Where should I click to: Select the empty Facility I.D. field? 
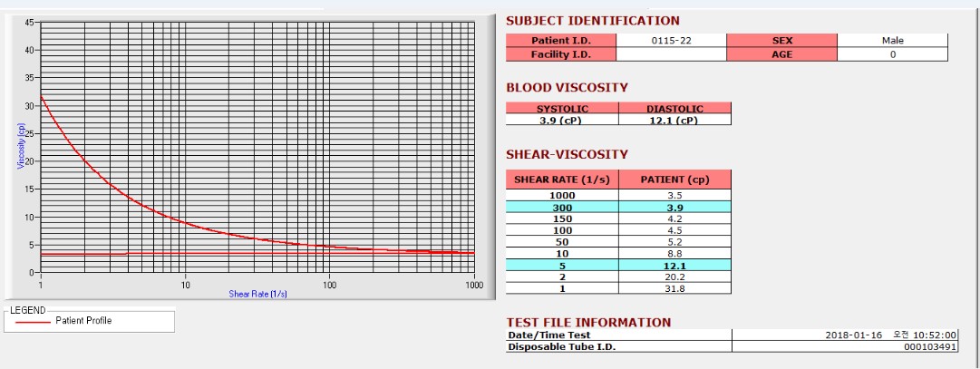671,54
